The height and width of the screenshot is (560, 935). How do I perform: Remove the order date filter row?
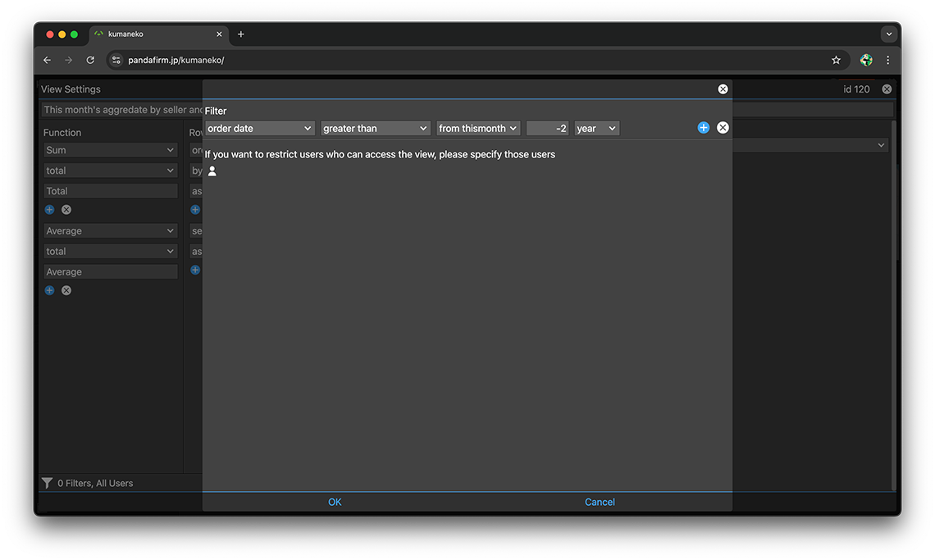pyautogui.click(x=723, y=128)
